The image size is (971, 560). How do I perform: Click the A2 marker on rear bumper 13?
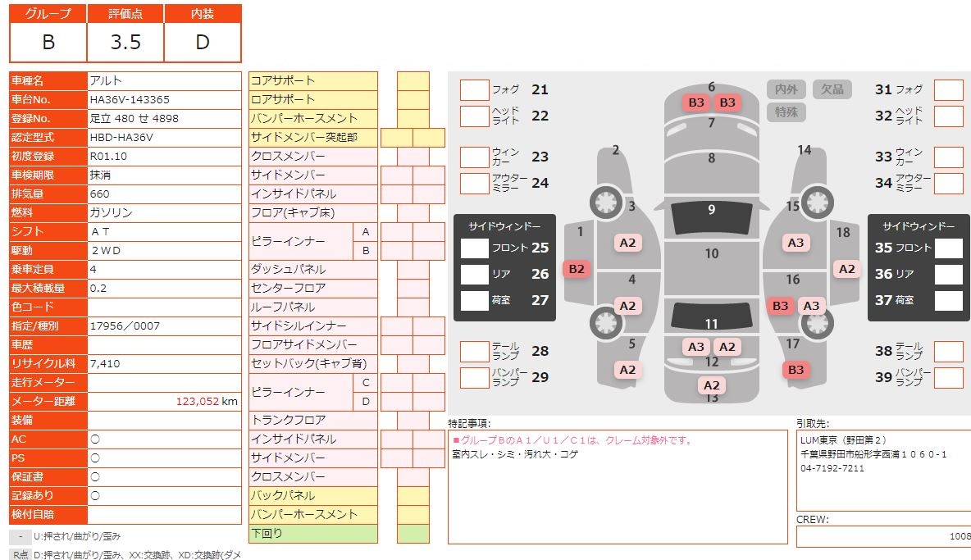pyautogui.click(x=711, y=385)
